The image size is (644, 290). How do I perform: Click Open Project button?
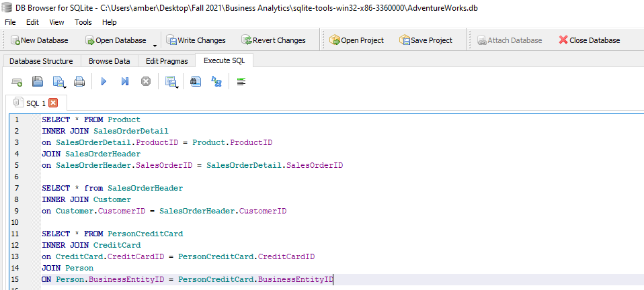[356, 40]
